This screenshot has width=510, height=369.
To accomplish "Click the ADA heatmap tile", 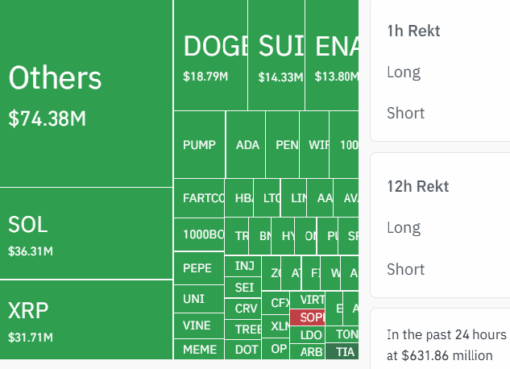I will tap(246, 145).
